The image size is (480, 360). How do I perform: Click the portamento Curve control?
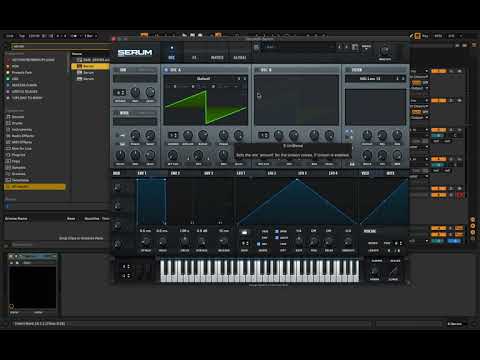pos(393,270)
